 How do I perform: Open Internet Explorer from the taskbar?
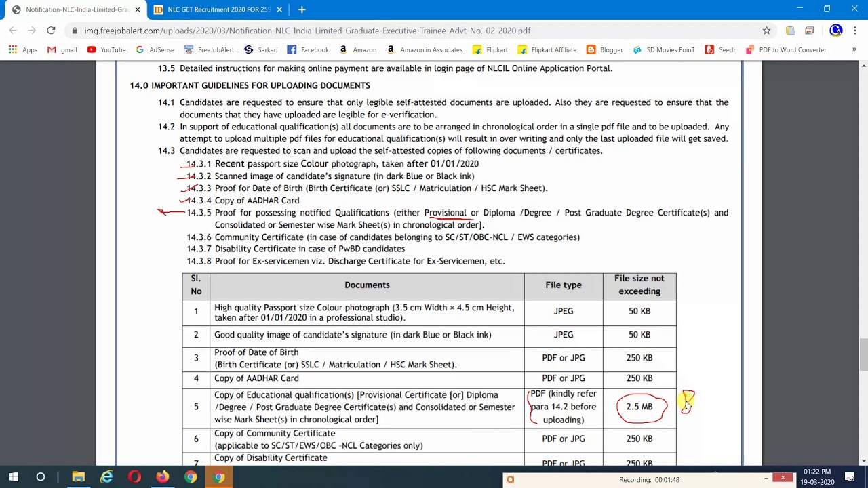(x=106, y=477)
